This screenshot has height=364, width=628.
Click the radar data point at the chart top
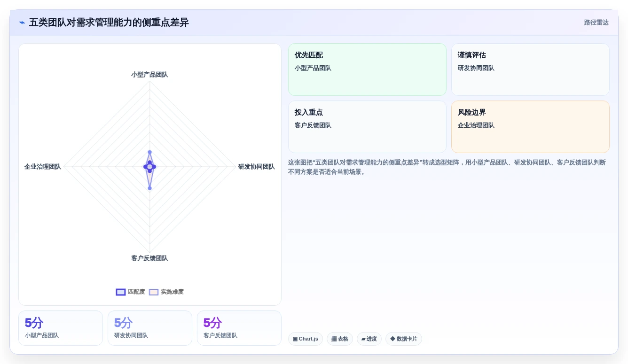149,152
